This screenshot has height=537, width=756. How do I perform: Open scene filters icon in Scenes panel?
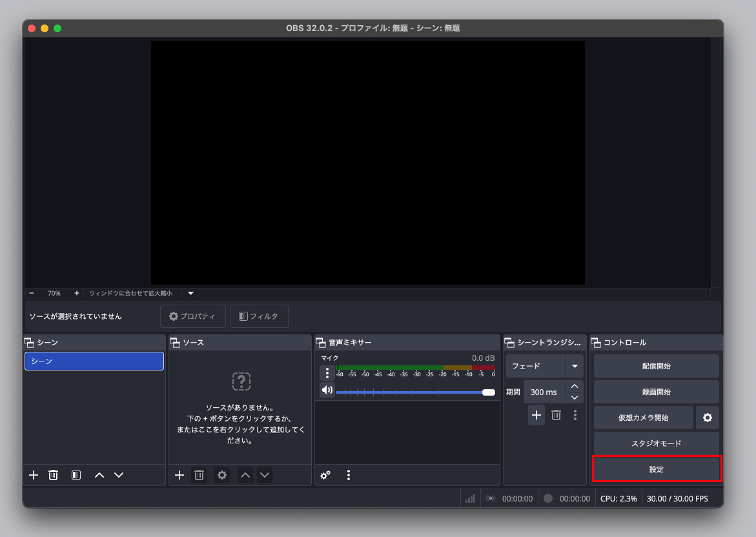coord(76,475)
